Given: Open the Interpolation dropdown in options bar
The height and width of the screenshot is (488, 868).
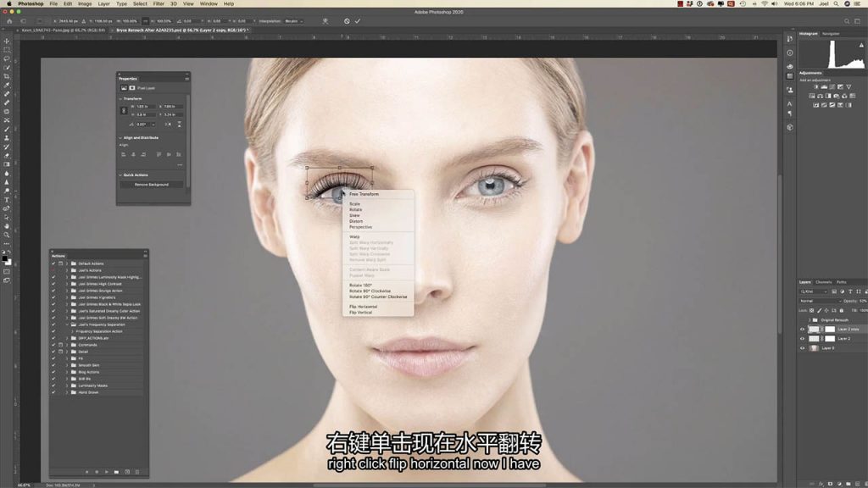Looking at the screenshot, I should tap(293, 21).
